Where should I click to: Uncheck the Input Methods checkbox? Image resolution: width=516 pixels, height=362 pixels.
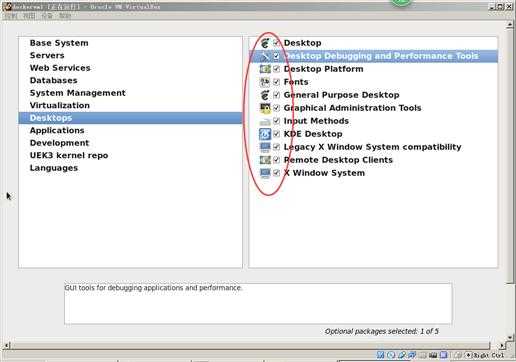276,121
